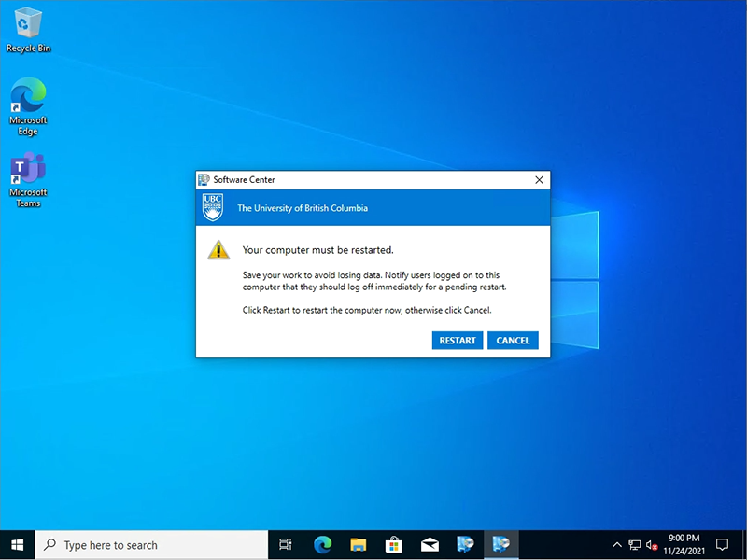This screenshot has height=560, width=747.
Task: Click the active Software Center taskbar icon
Action: click(x=501, y=545)
